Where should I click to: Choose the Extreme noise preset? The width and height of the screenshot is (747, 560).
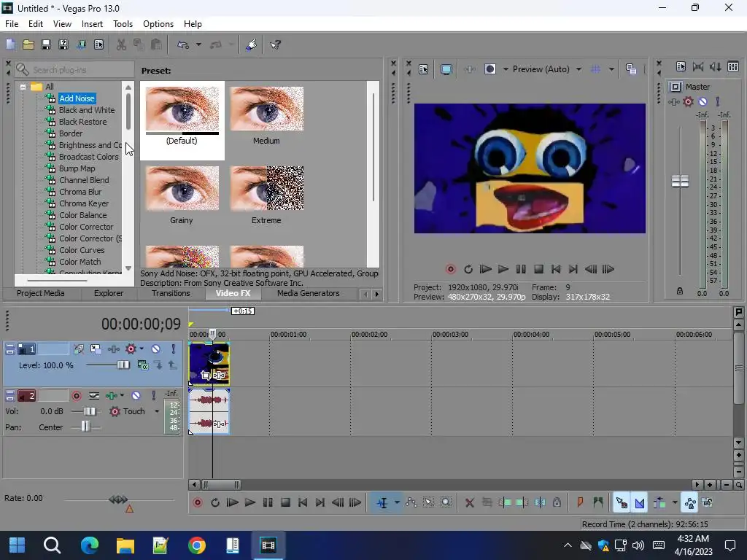[x=266, y=195]
